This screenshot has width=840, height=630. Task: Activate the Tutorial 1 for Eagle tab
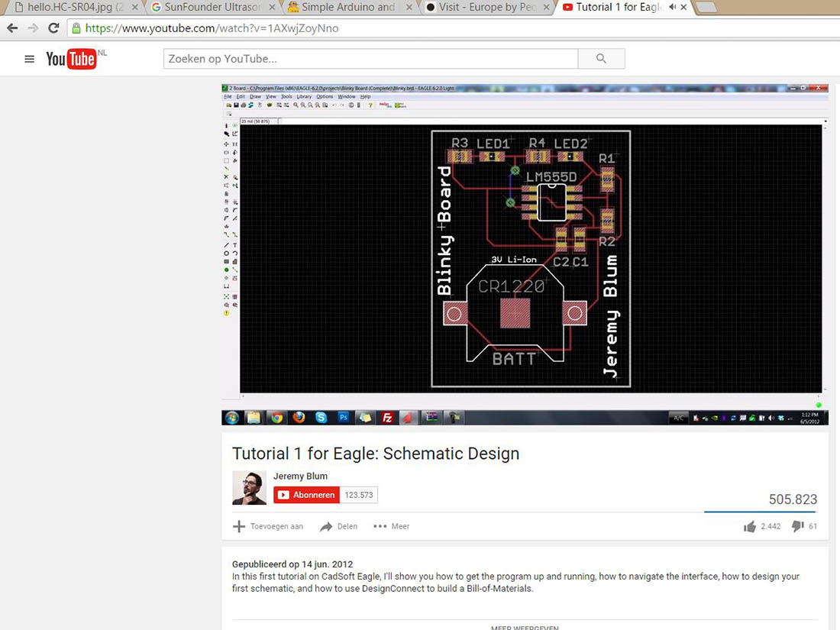pyautogui.click(x=619, y=8)
